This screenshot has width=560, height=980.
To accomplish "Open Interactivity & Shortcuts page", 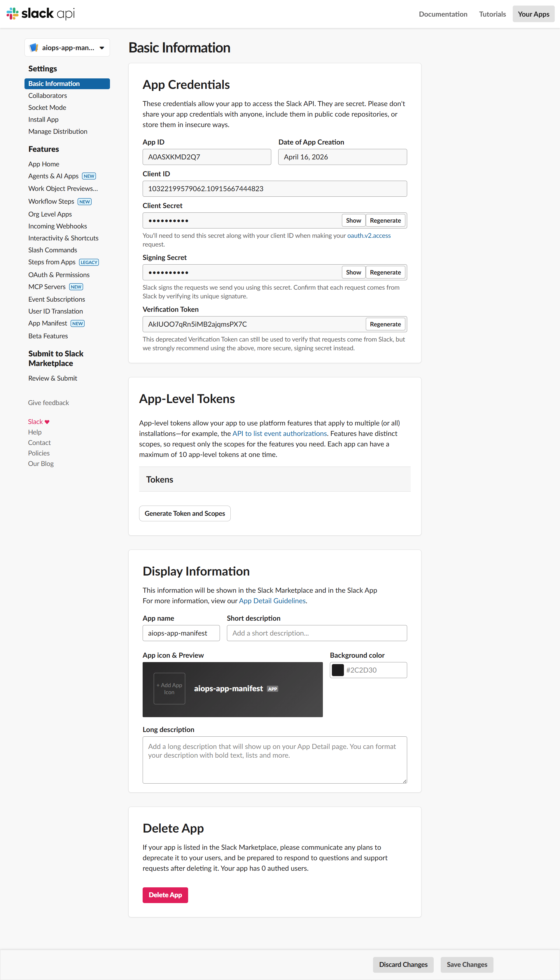I will (64, 238).
